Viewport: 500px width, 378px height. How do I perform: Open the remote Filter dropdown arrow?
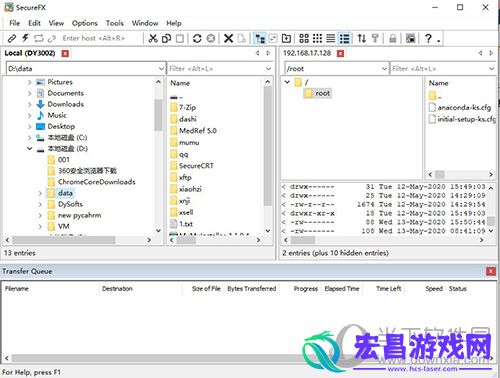[491, 69]
